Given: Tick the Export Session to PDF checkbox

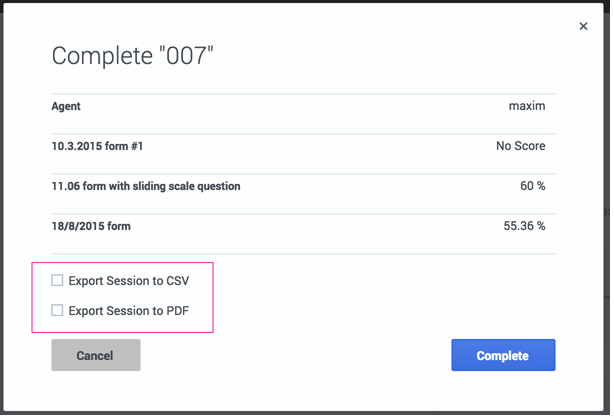Looking at the screenshot, I should coord(58,311).
